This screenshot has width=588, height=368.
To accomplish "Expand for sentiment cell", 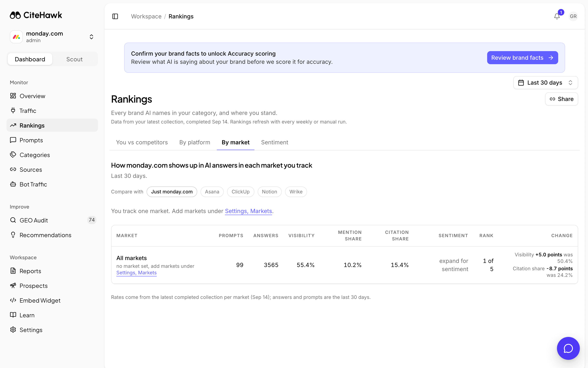I will pos(454,265).
